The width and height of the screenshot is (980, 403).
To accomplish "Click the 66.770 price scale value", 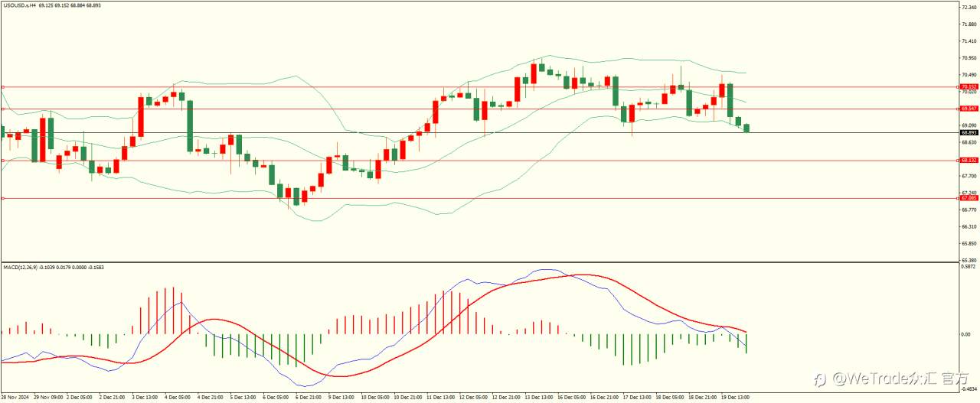I will click(x=969, y=210).
